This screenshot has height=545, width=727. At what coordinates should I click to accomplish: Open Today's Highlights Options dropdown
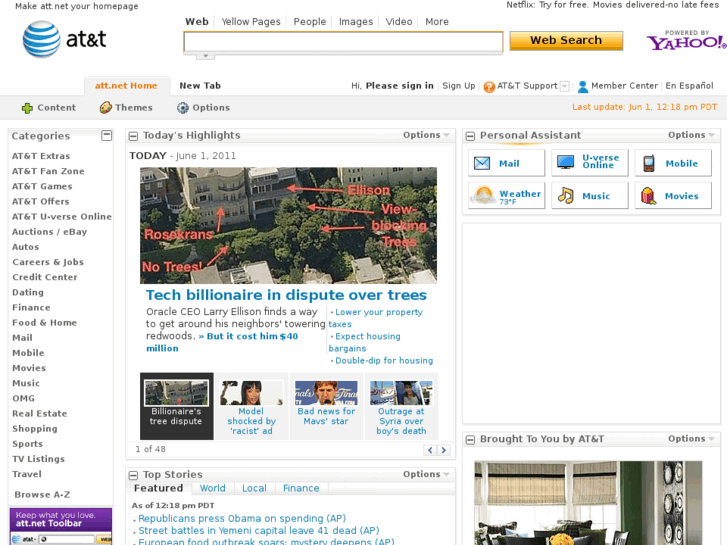(426, 135)
